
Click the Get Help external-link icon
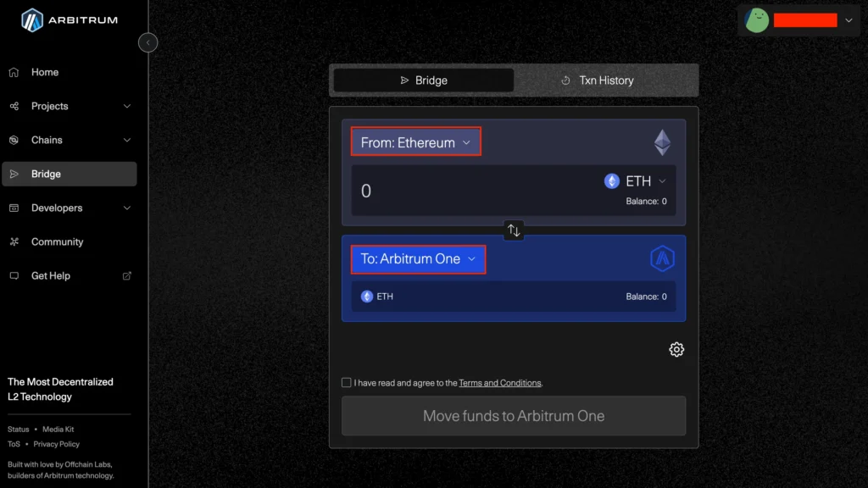click(127, 275)
